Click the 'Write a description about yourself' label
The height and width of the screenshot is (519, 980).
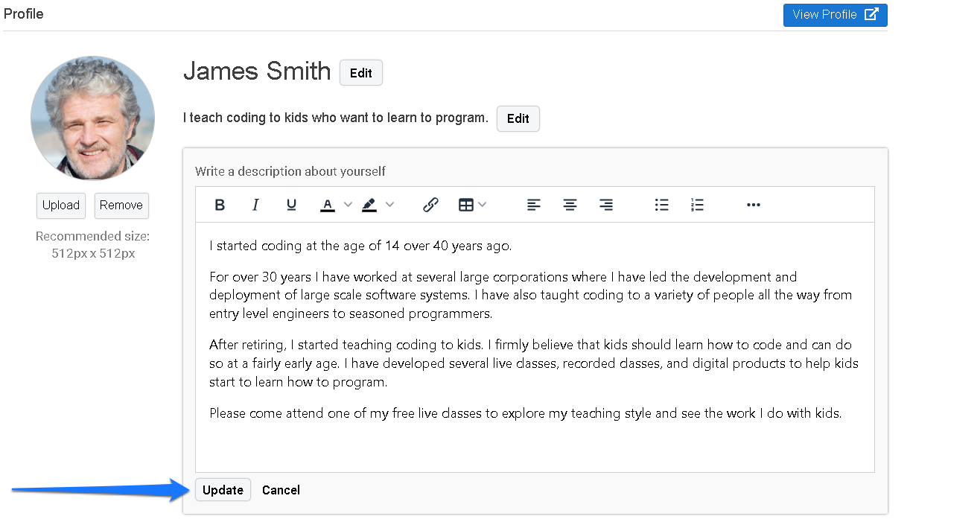tap(290, 171)
